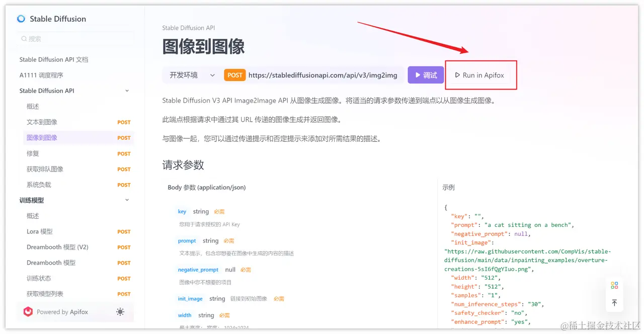Collapse the 训练模型 section chevron
644x334 pixels.
(127, 200)
